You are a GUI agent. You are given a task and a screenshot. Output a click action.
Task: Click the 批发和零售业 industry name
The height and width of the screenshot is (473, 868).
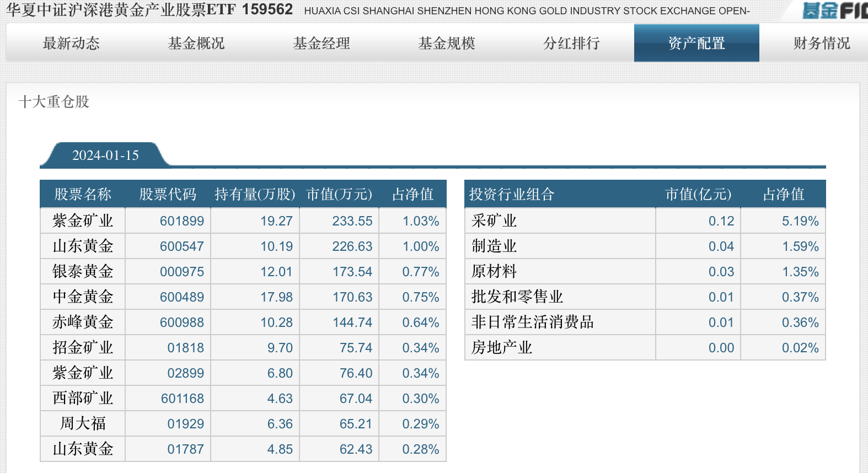tap(517, 297)
